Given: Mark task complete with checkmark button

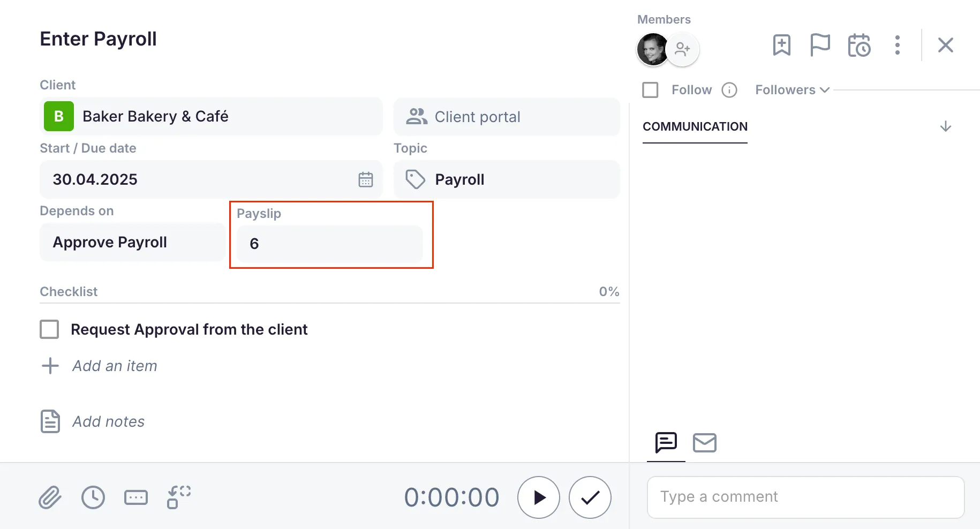Looking at the screenshot, I should (590, 497).
